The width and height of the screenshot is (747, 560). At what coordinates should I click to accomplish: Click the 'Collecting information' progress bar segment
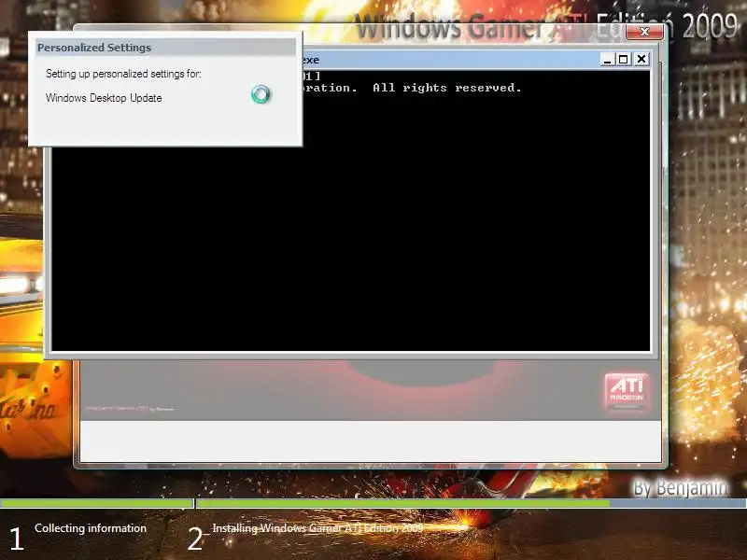pyautogui.click(x=97, y=503)
